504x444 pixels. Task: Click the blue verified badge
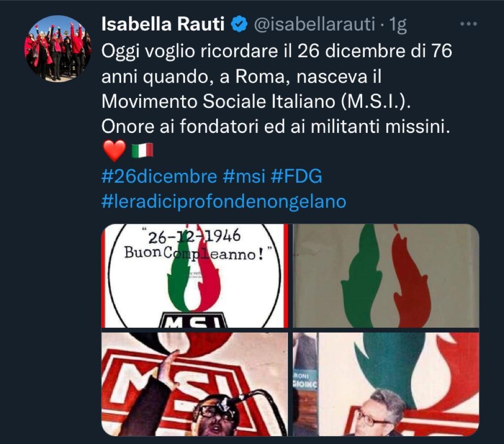[239, 25]
